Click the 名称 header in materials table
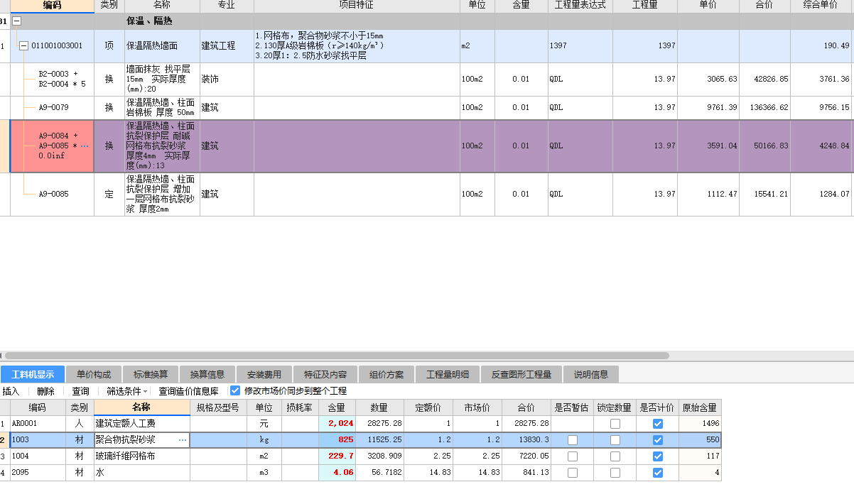The height and width of the screenshot is (504, 854). [x=142, y=407]
